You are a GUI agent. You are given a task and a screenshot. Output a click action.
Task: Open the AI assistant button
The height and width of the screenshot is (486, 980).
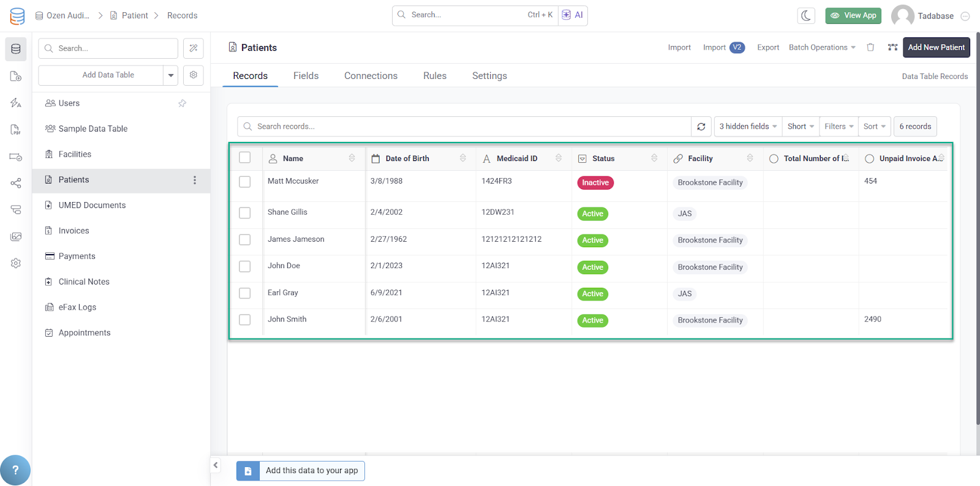[573, 15]
